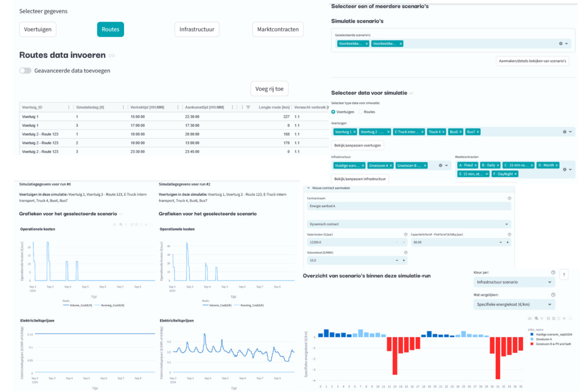This screenshot has height=392, width=588.
Task: Remove Groeiscen A from Infrastructuur selection
Action: click(x=391, y=165)
